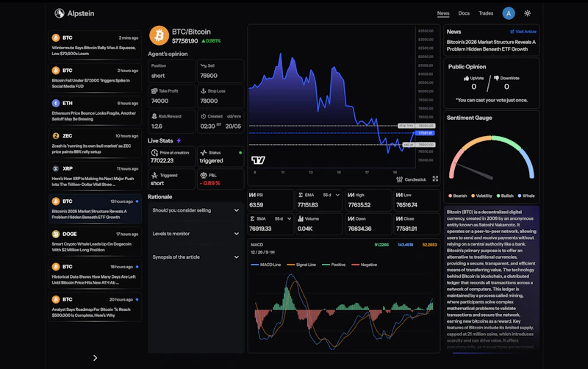
Task: Click the ZEC coin icon
Action: [56, 136]
